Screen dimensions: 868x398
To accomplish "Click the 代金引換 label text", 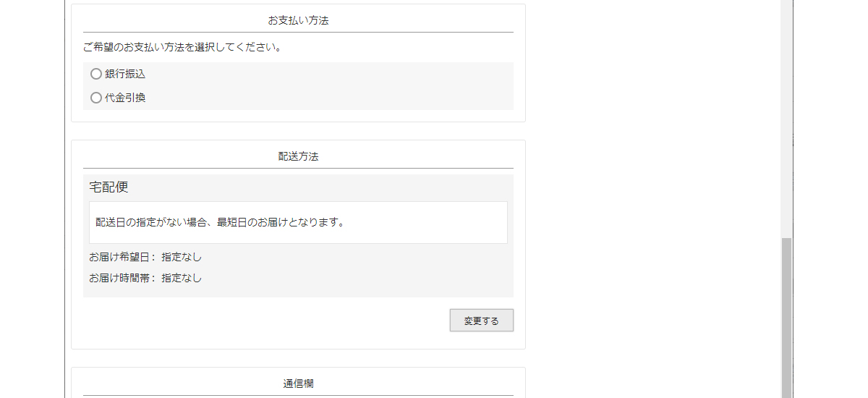I will point(125,98).
